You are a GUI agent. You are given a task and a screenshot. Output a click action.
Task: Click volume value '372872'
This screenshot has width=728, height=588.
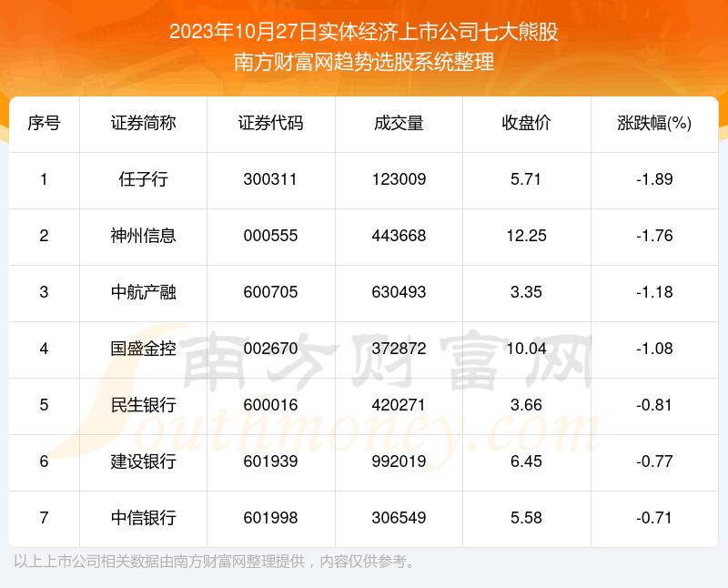399,349
